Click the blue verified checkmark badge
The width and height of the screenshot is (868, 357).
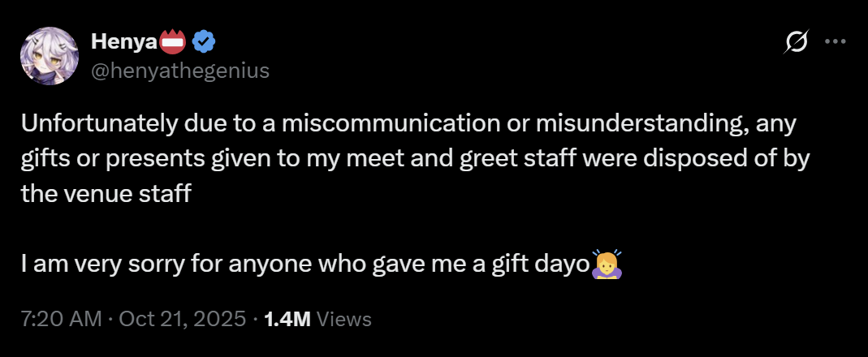click(204, 40)
